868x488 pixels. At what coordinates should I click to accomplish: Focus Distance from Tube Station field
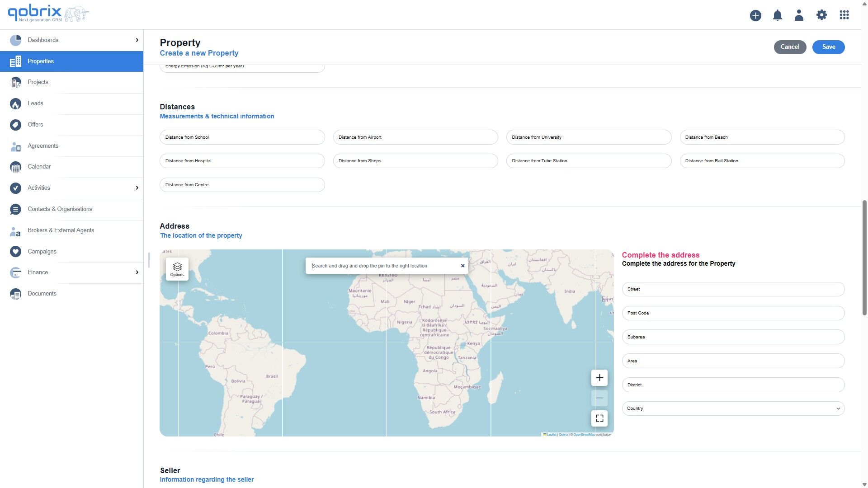tap(589, 161)
